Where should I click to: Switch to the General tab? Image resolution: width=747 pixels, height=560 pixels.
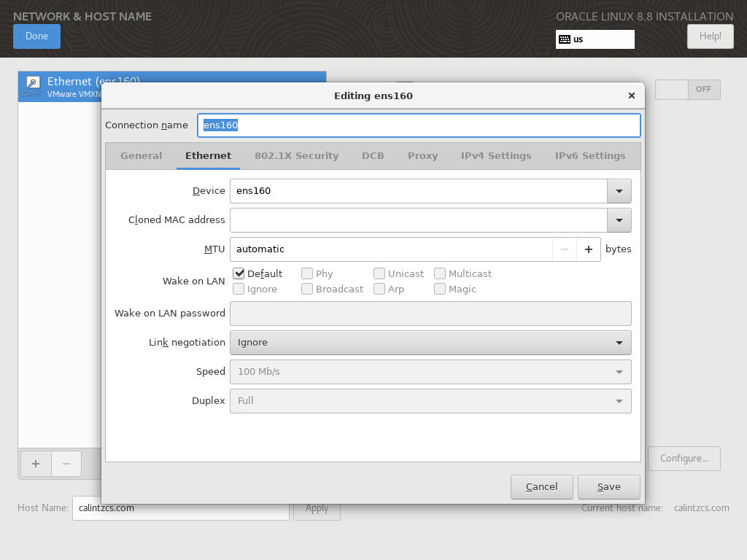141,156
